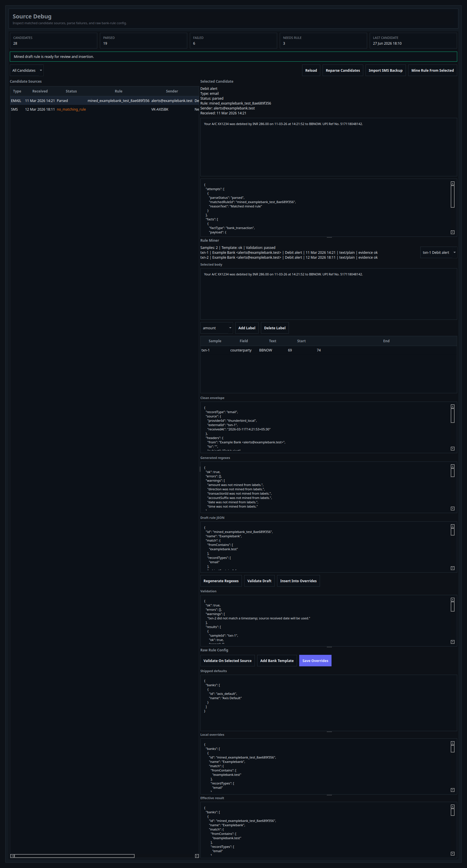Click the Add Label button

click(x=247, y=328)
